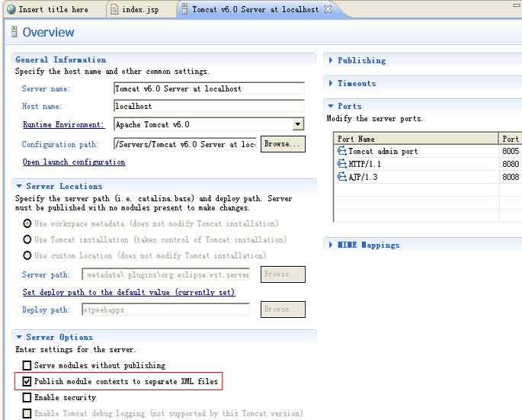Select Use custom location radio option
This screenshot has width=522, height=420.
coord(27,255)
